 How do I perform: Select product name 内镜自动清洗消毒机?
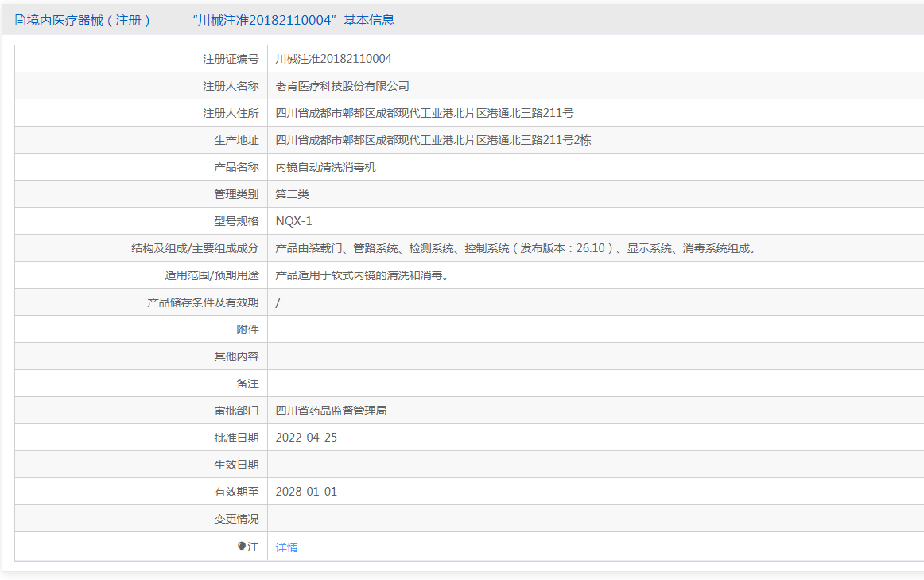[325, 167]
